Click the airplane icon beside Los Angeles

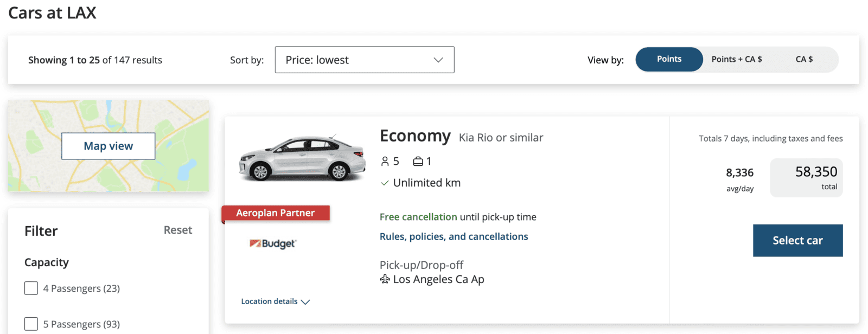pyautogui.click(x=385, y=279)
